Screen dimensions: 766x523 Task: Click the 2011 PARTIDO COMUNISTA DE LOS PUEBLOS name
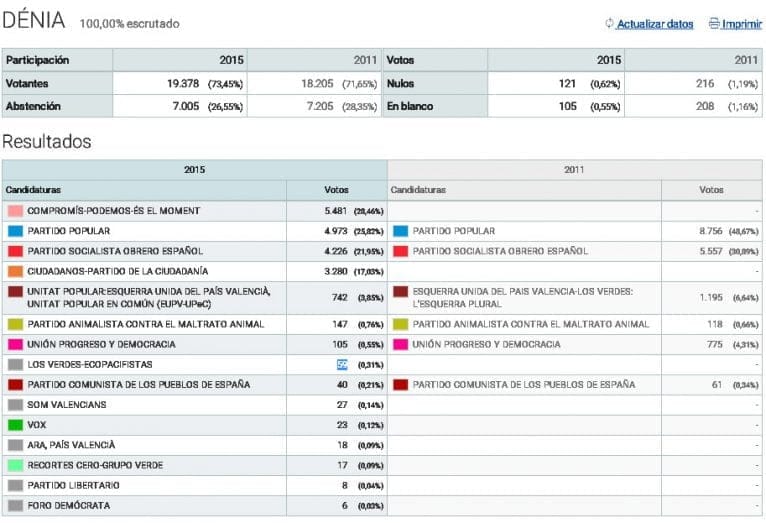[x=524, y=385]
